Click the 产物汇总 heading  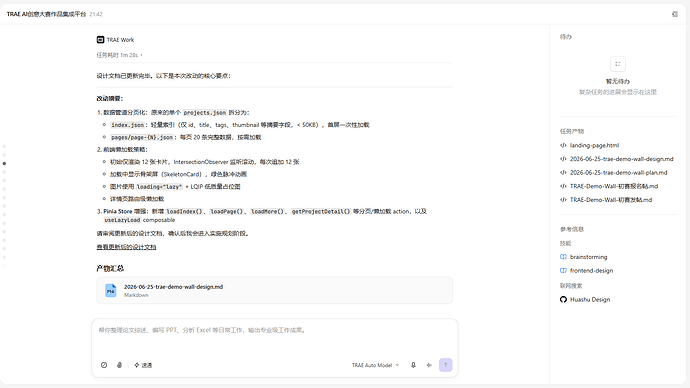(110, 268)
